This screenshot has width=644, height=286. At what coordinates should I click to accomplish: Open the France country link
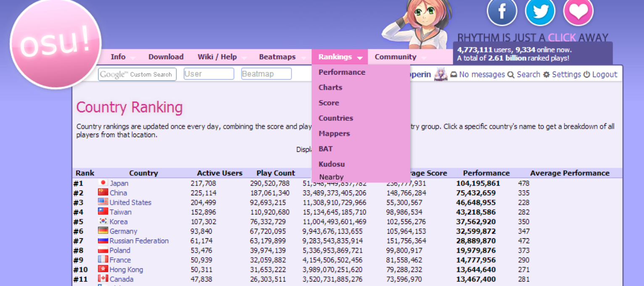(120, 260)
